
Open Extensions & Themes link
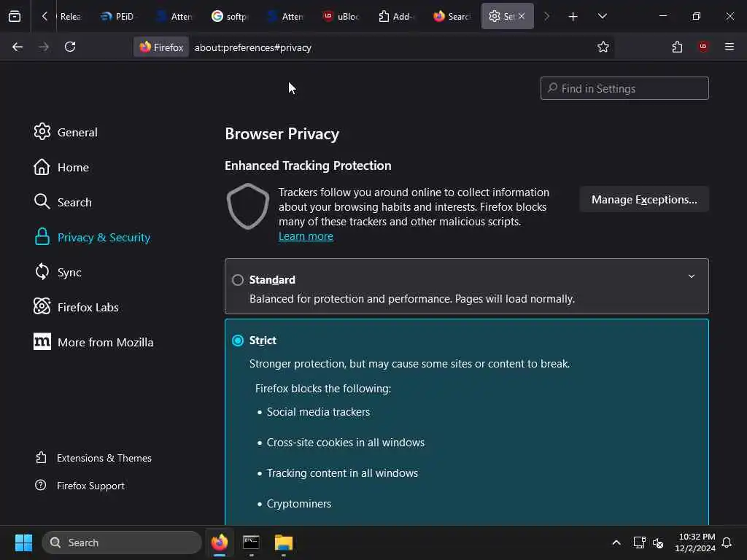coord(93,458)
